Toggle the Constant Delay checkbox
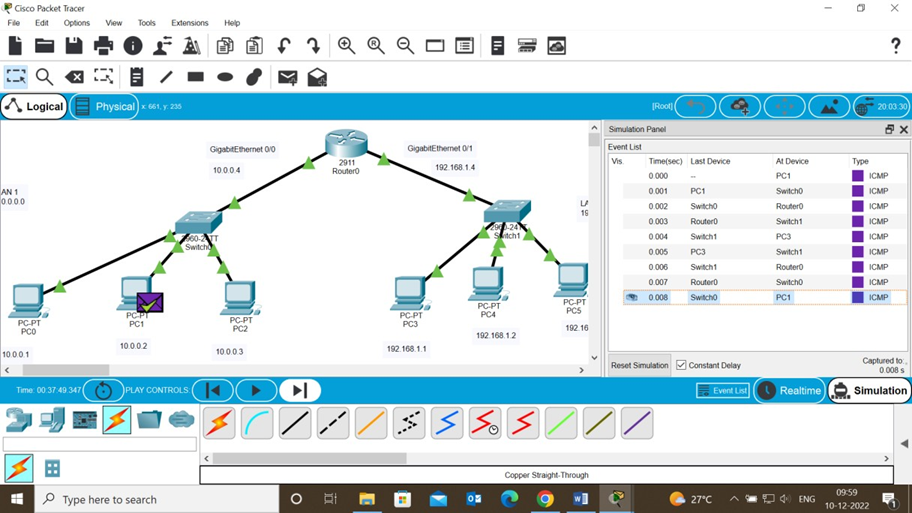 coord(681,365)
